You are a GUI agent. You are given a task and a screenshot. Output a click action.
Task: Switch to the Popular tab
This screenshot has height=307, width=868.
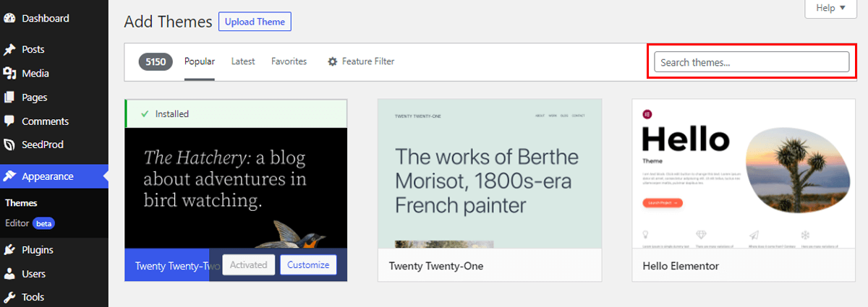click(x=200, y=62)
